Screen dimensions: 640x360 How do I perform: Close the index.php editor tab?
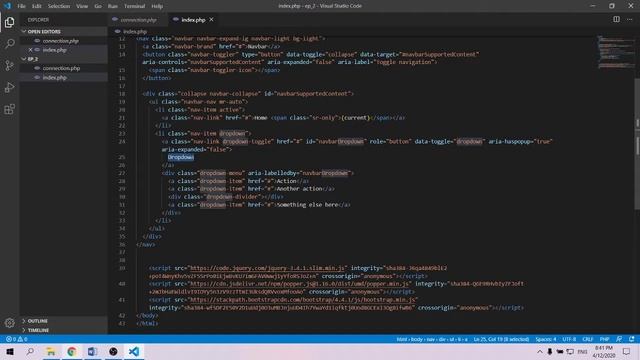click(211, 20)
